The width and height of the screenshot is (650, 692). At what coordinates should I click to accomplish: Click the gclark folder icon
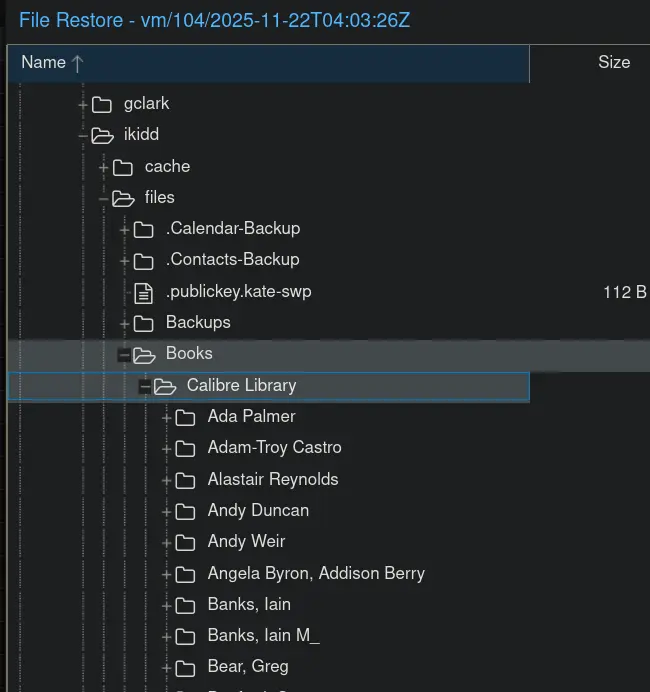tap(102, 104)
